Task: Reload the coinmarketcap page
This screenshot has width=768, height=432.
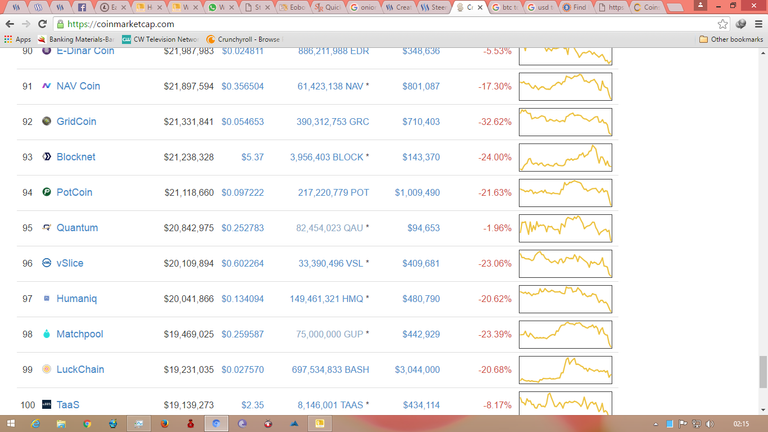Action: click(42, 24)
